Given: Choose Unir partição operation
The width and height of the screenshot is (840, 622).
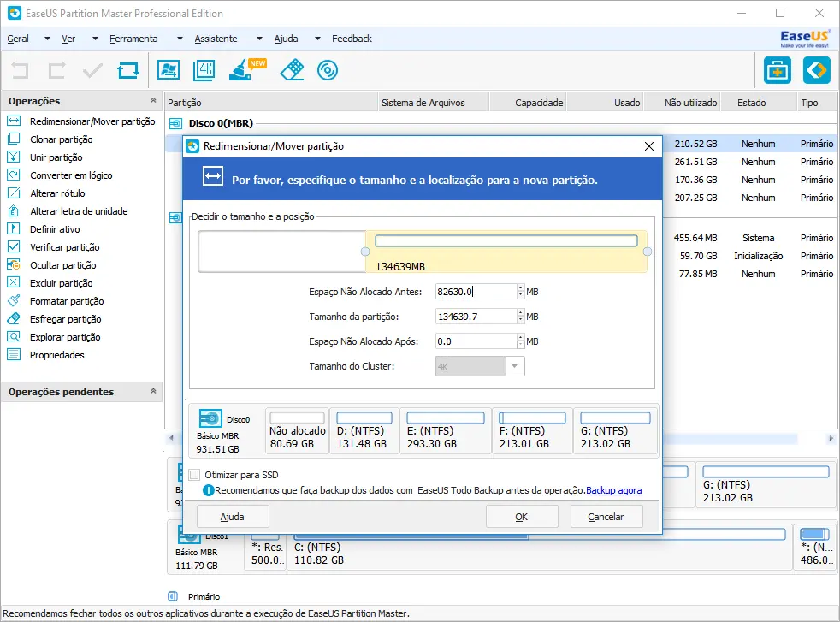Looking at the screenshot, I should pos(56,157).
